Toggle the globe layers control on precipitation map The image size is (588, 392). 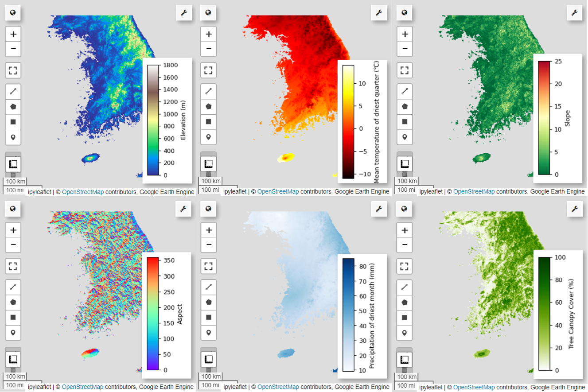tap(209, 209)
